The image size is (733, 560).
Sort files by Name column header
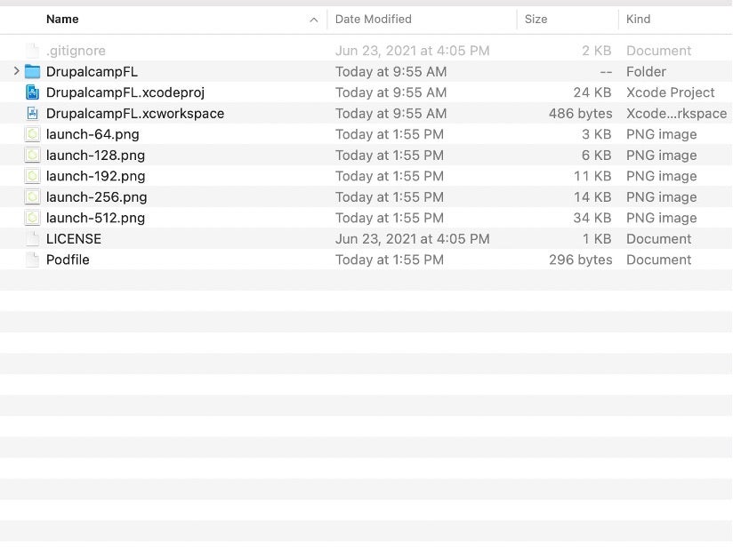tap(62, 20)
